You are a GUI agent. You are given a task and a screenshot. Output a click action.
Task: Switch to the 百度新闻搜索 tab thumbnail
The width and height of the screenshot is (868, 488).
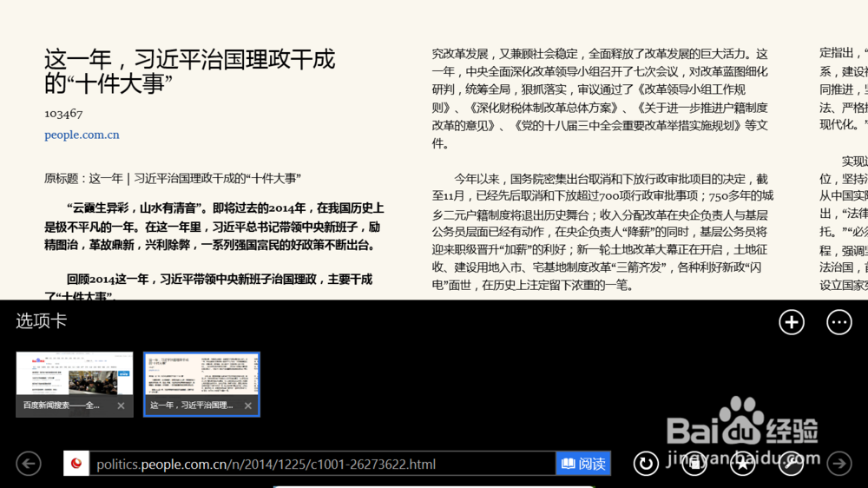pos(75,385)
